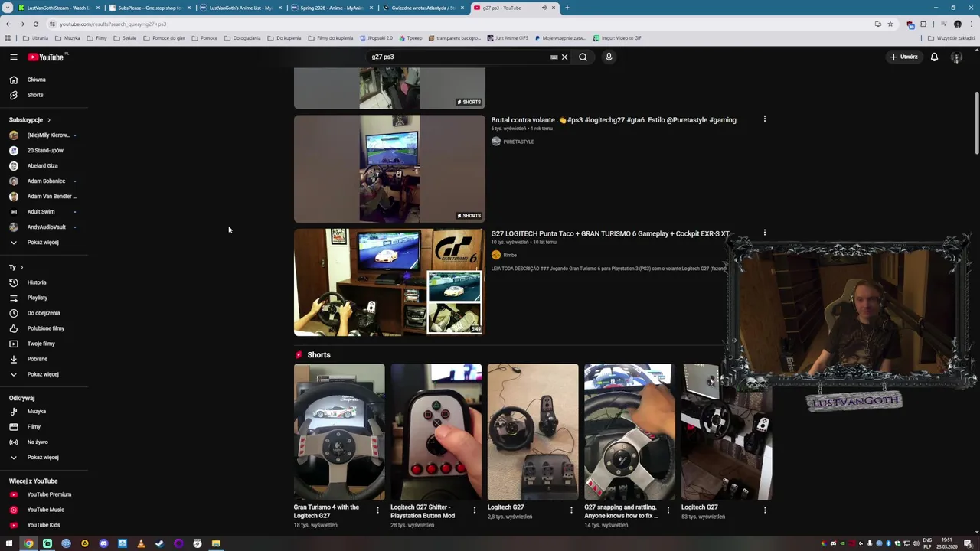Go to YouTube home via the logo
This screenshot has width=980, height=551.
coord(46,57)
